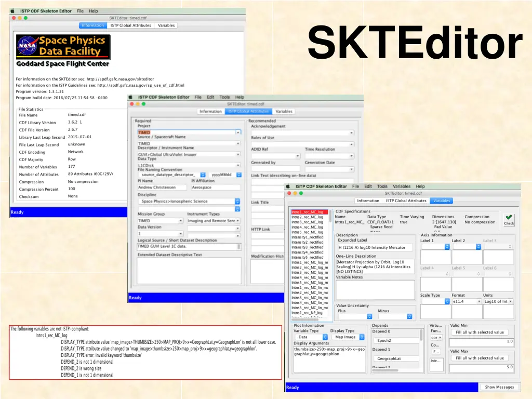Click the Display Arguments text area
Image resolution: width=532 pixels, height=399 pixels.
coord(330,360)
